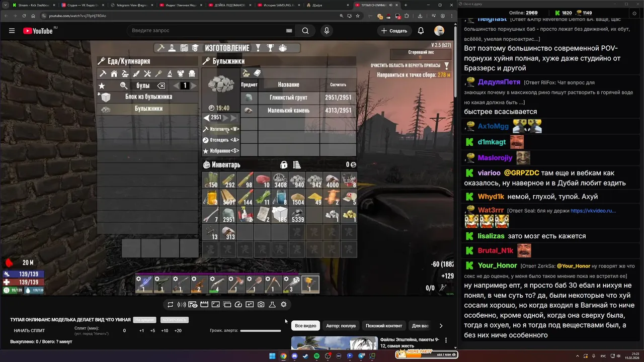Filter recipes by armor clothing category
644x362 pixels.
click(181, 74)
